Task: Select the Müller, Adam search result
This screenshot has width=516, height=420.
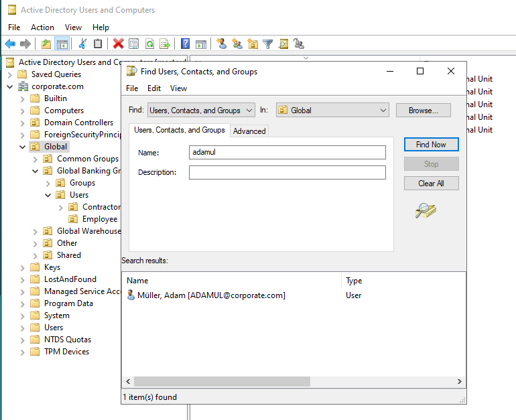Action: point(211,295)
